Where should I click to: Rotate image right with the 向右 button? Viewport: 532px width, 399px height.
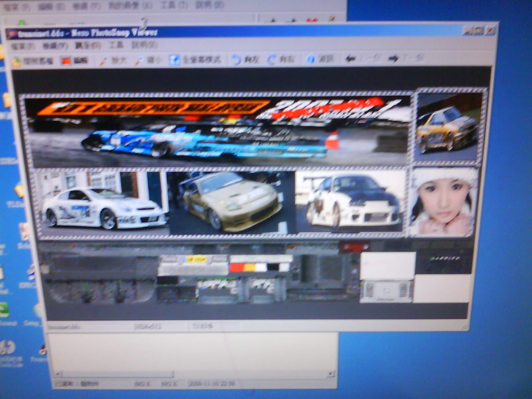[x=281, y=60]
